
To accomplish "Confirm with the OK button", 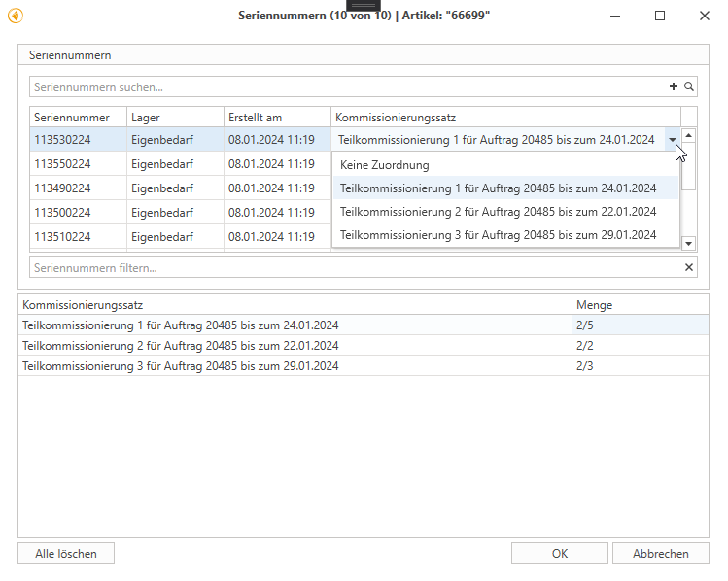I will pos(559,553).
